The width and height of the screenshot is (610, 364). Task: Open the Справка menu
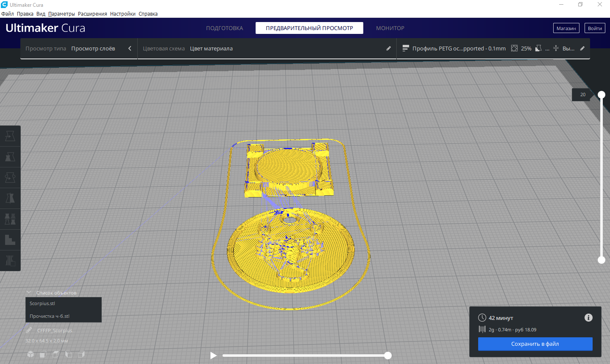click(148, 14)
